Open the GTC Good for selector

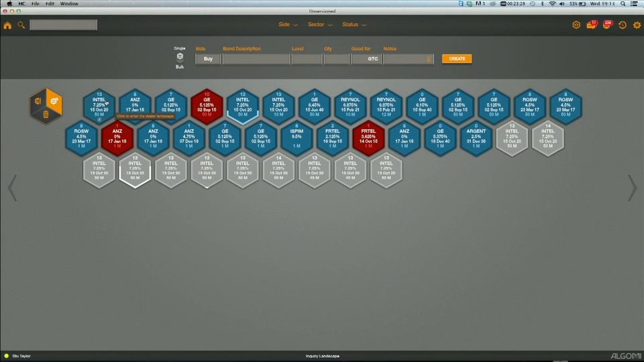click(367, 59)
